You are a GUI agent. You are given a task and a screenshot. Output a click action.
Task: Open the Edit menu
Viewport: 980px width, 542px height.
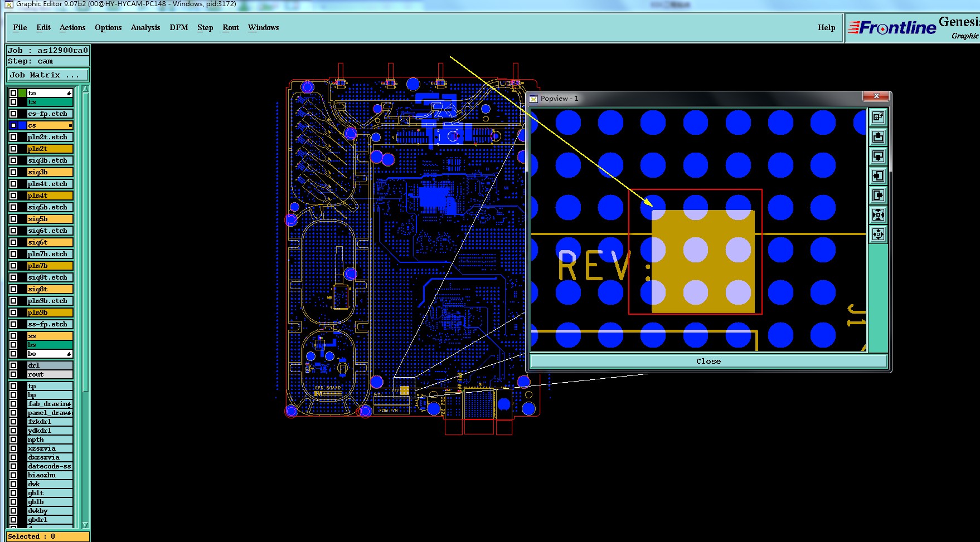43,27
